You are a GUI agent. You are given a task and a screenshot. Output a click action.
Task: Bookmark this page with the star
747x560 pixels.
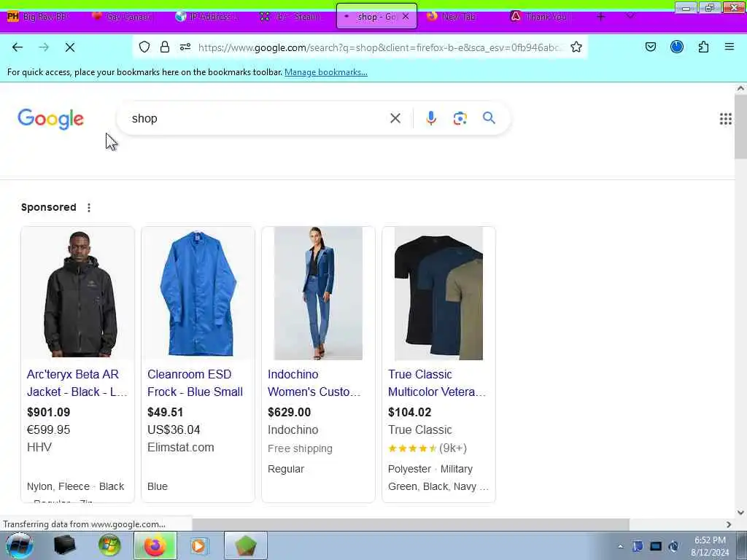[x=576, y=47]
